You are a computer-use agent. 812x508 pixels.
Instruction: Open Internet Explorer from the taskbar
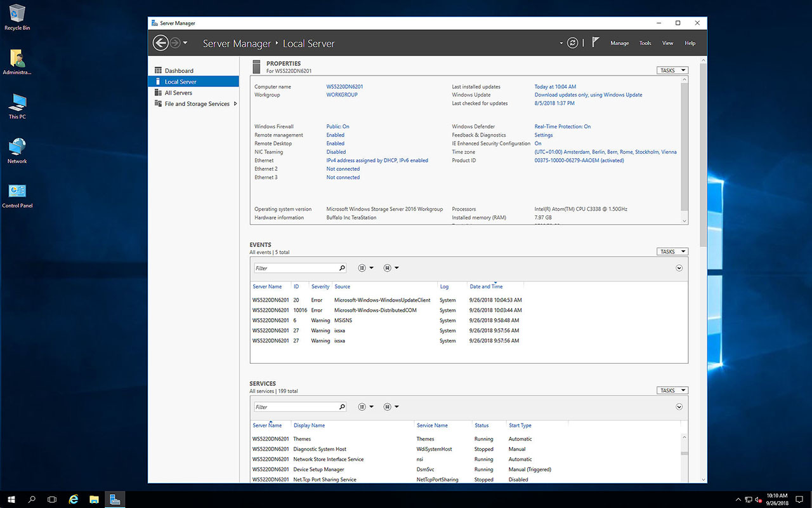click(x=74, y=500)
